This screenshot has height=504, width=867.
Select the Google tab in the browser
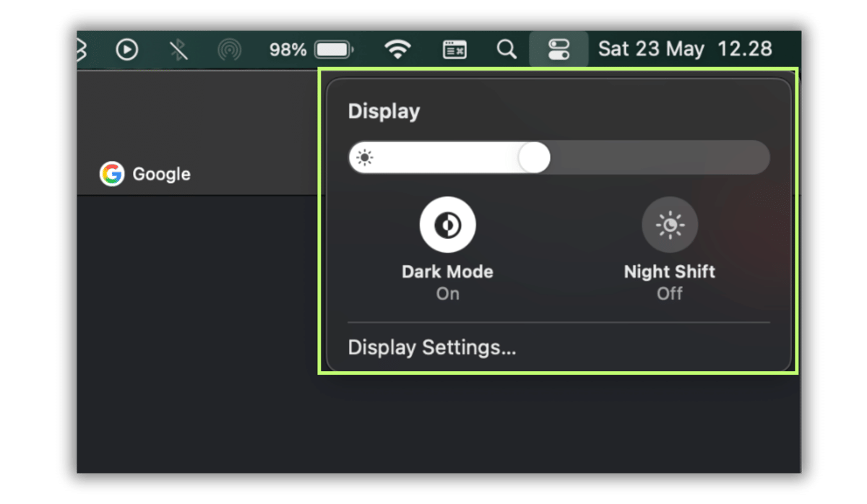click(x=145, y=174)
